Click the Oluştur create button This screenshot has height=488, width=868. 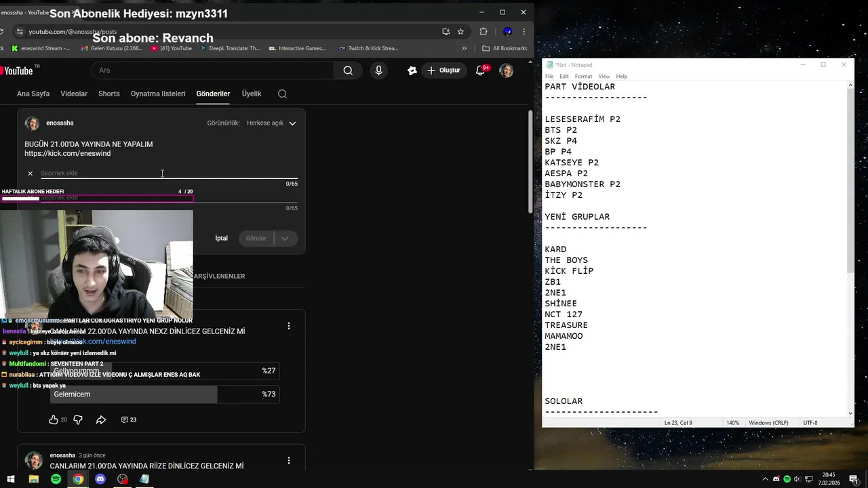point(443,70)
